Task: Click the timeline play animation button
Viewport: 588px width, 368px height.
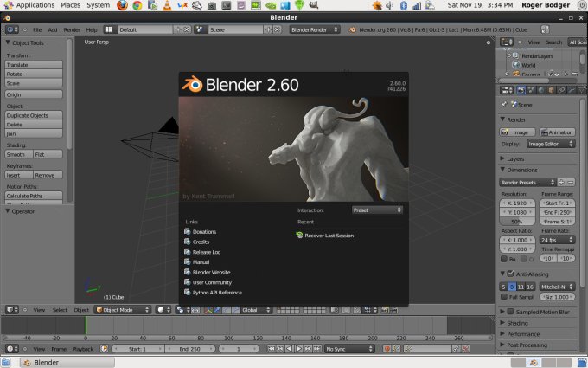Action: coord(298,349)
